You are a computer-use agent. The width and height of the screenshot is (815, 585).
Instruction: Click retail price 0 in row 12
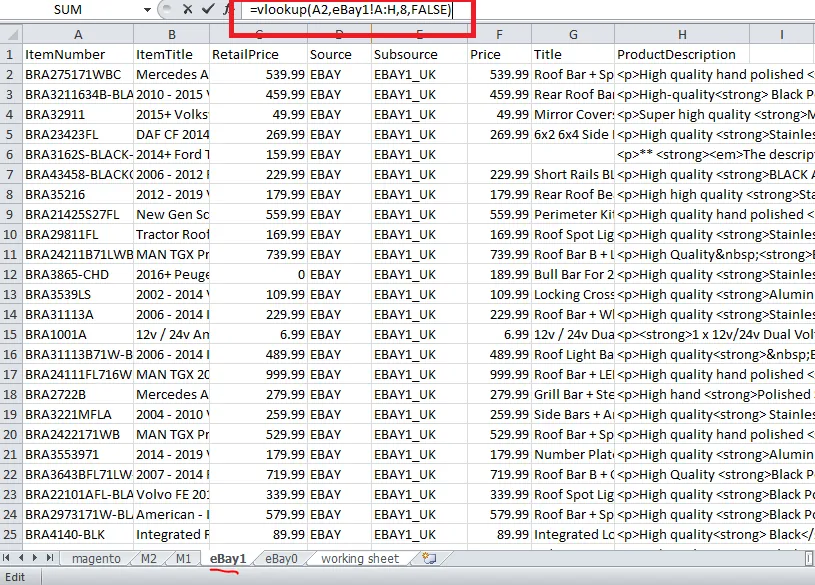coord(258,275)
